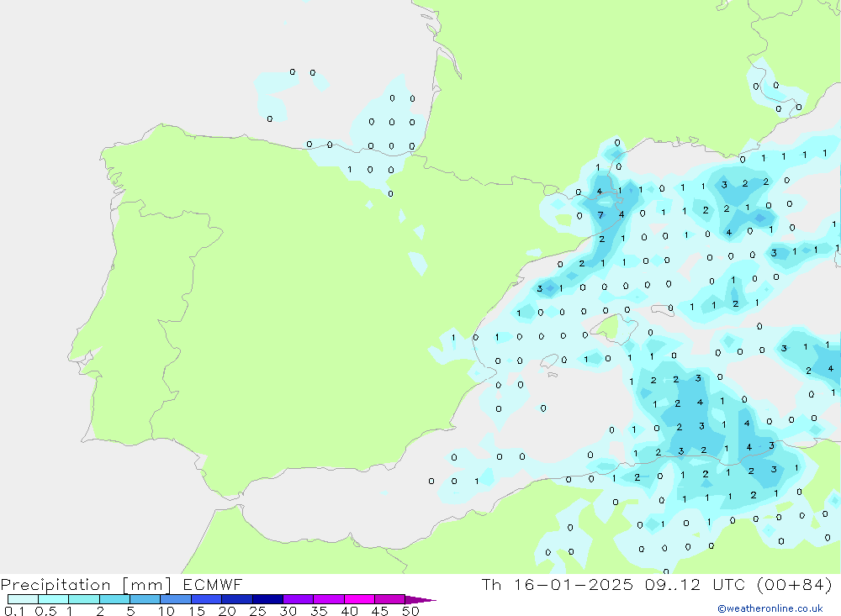The image size is (841, 616).
Task: Pick the dark navy 25–30 mm legend swatch
Action: (x=267, y=599)
